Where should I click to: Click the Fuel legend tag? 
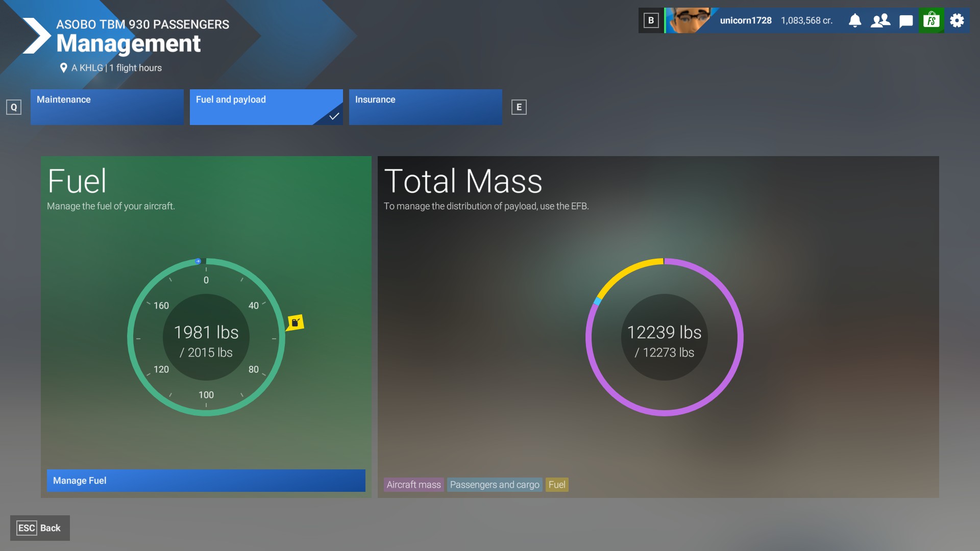pyautogui.click(x=557, y=485)
